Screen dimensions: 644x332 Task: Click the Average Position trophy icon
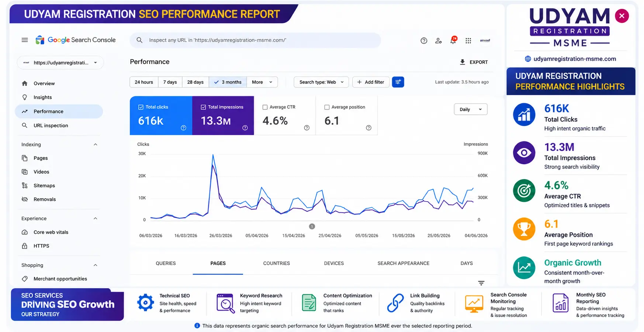tap(524, 229)
